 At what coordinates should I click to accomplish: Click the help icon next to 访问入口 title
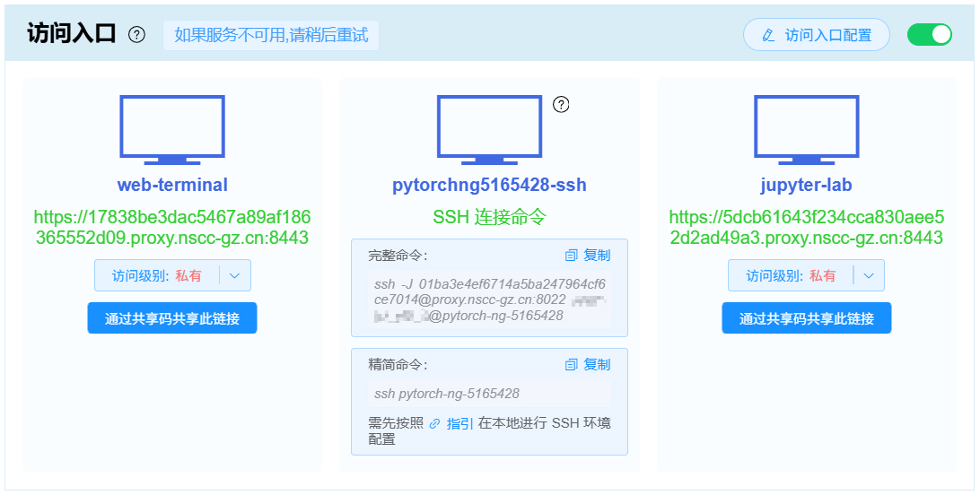pos(136,35)
